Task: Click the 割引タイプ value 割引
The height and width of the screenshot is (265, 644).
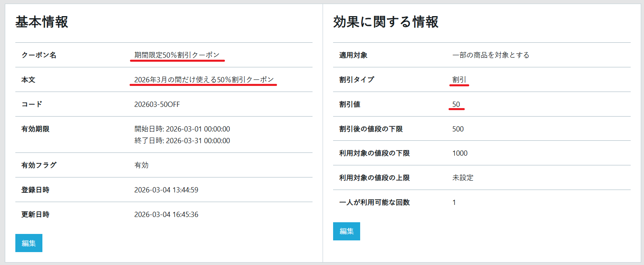Action: click(459, 79)
